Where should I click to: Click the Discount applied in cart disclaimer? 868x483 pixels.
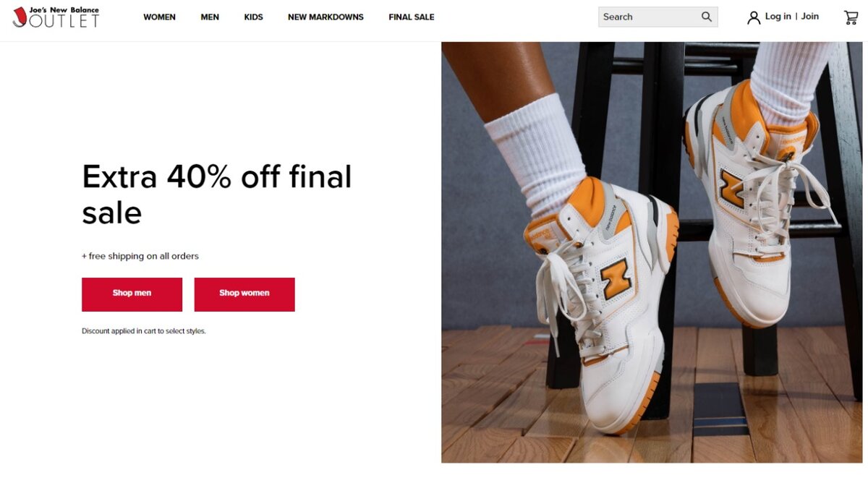point(144,331)
